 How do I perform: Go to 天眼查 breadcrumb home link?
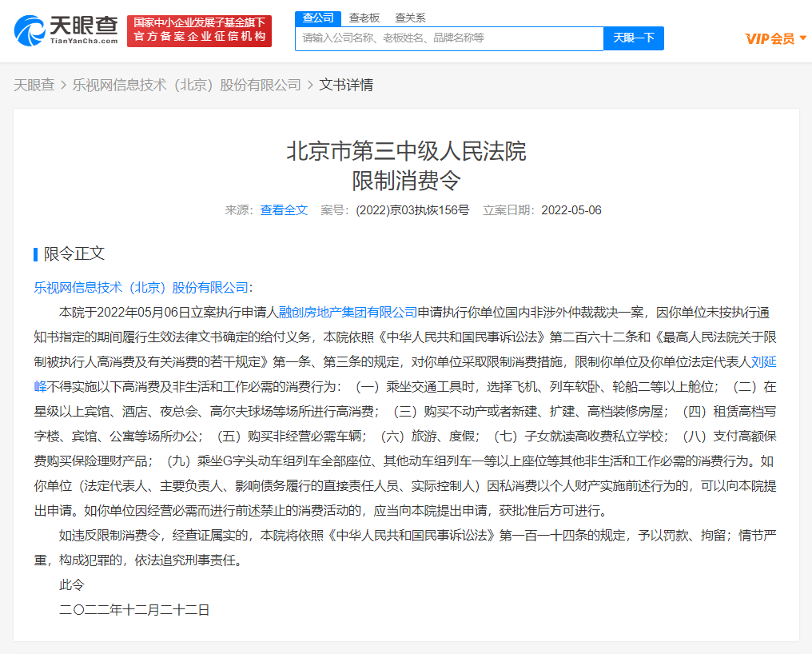tap(34, 85)
